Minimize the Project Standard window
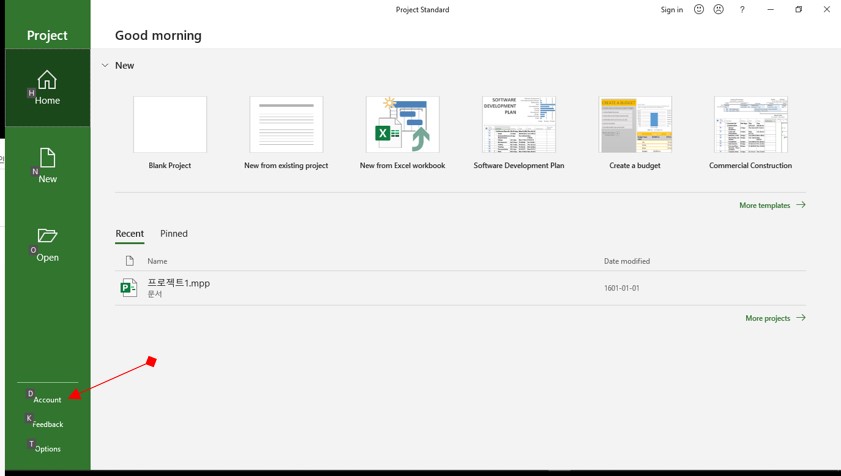 (x=771, y=10)
